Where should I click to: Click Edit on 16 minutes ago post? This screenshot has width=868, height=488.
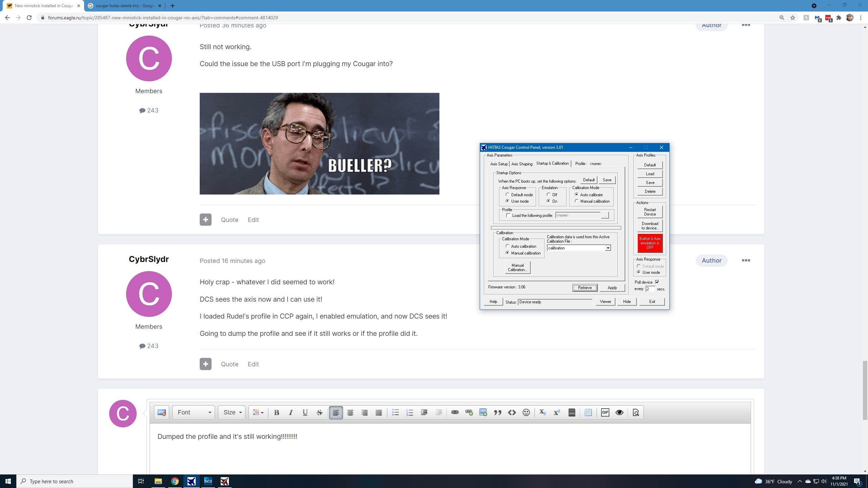tap(253, 364)
